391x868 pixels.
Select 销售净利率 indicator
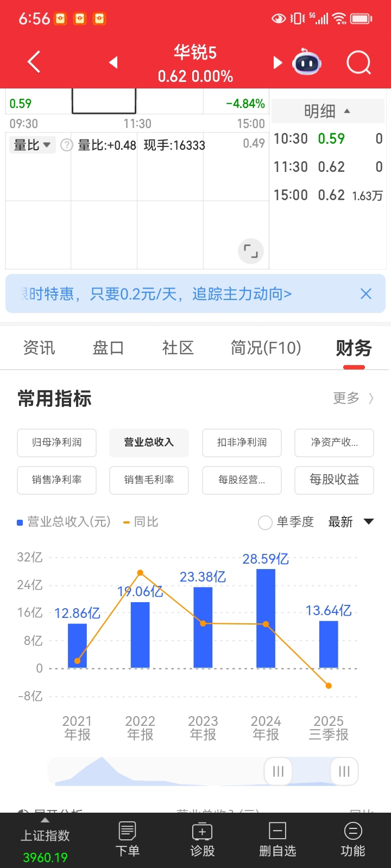(57, 480)
